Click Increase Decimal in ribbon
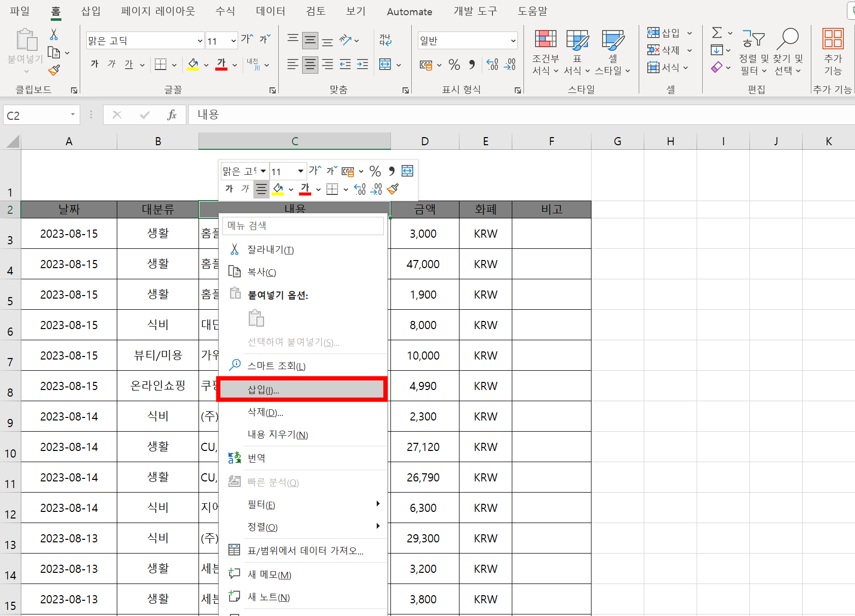Screen dimensions: 855x616 pos(492,64)
